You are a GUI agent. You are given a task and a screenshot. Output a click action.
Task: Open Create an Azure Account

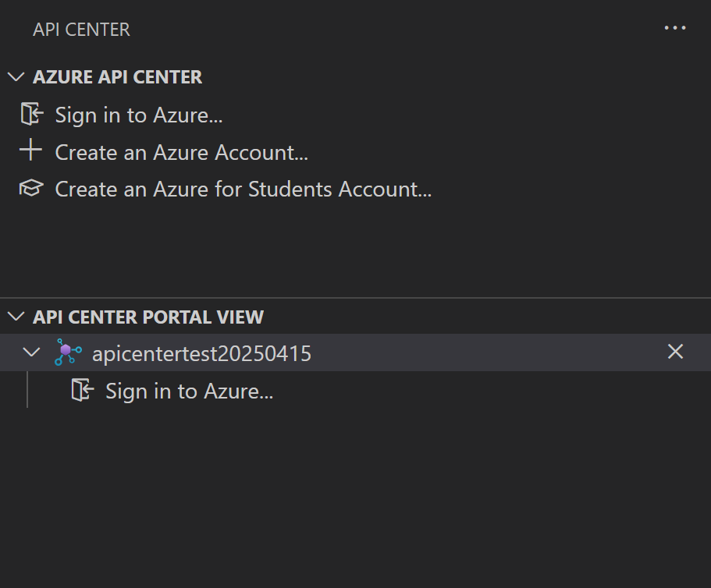pyautogui.click(x=181, y=152)
